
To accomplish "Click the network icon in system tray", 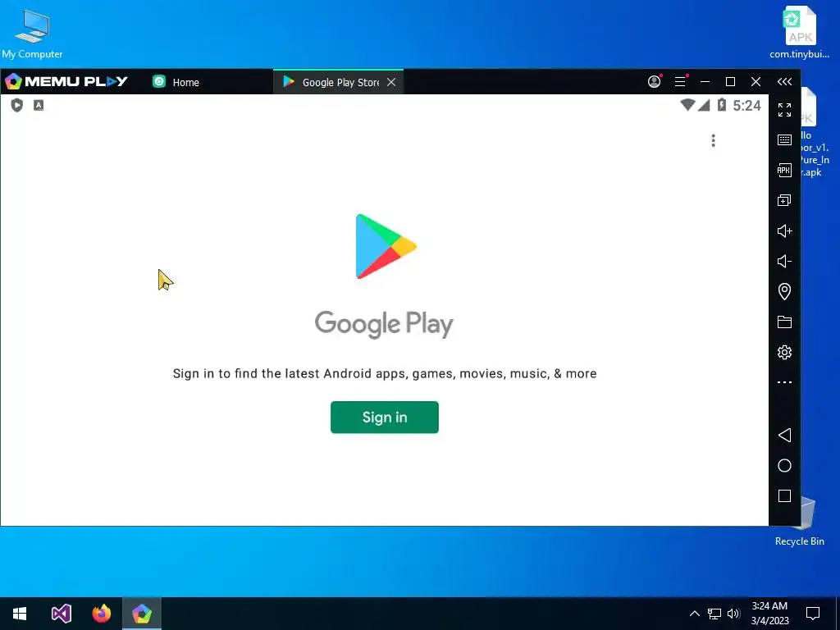I will 714,614.
